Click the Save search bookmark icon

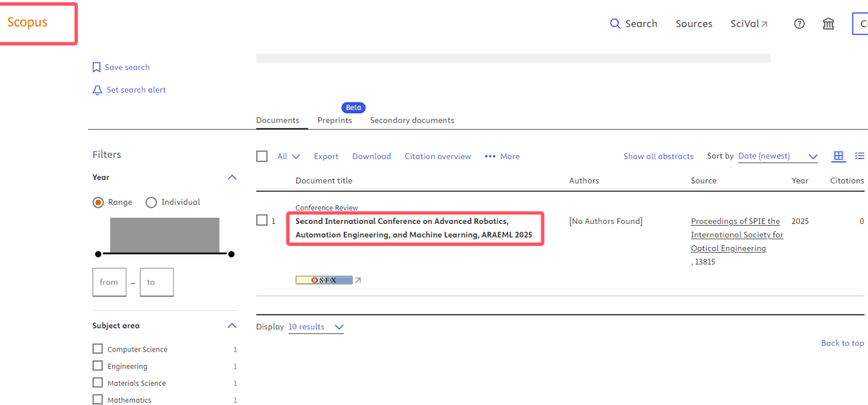point(97,67)
